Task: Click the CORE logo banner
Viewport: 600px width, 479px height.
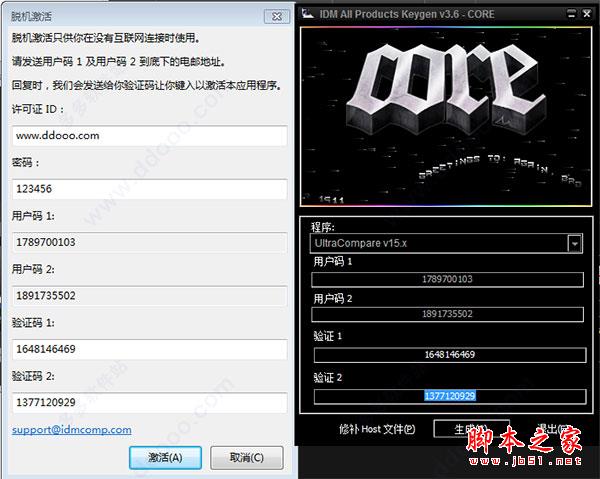Action: click(446, 116)
